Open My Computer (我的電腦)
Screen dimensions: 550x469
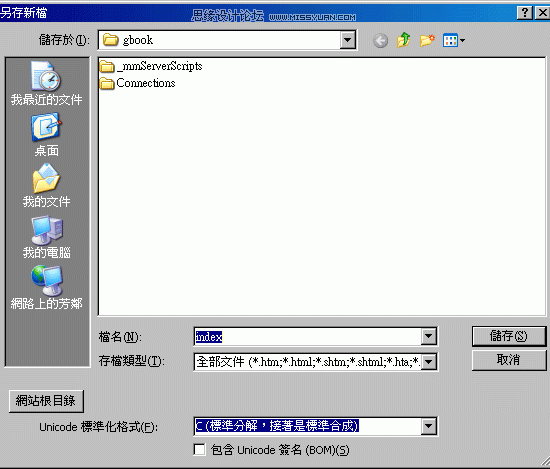46,237
